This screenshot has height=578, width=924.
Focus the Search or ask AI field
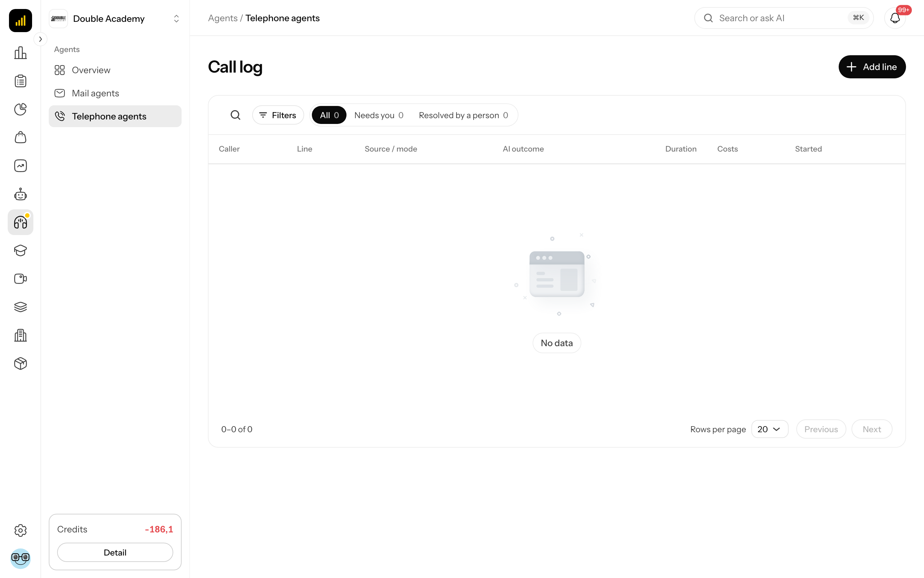click(783, 18)
